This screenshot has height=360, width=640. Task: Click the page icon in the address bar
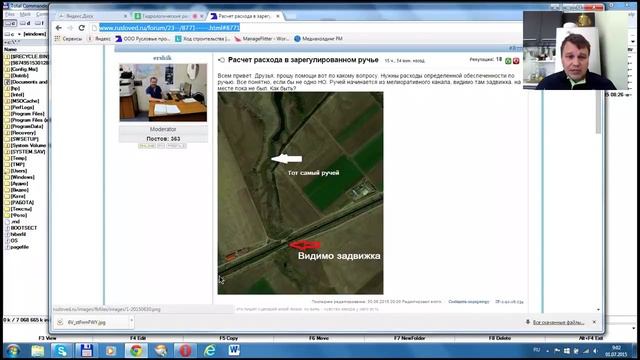[94, 28]
